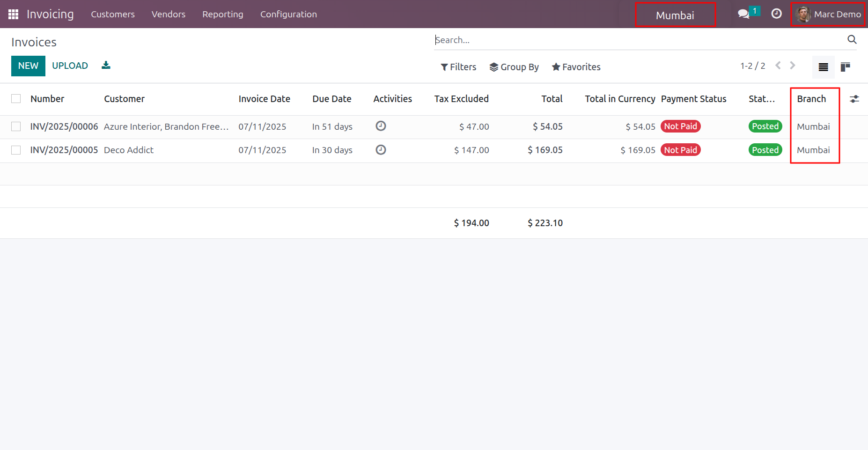Open the Mumbai branch selector
868x450 pixels.
click(x=675, y=15)
